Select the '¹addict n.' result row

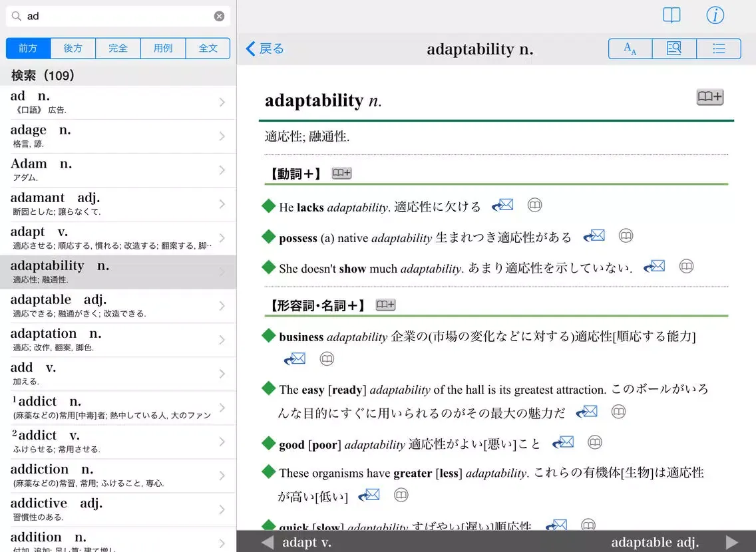[x=118, y=408]
